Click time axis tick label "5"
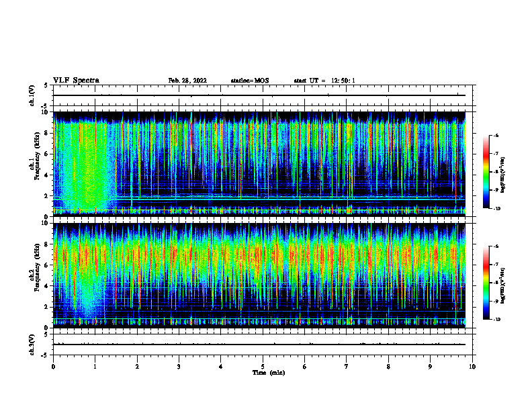Viewport: 532px width, 411px height. [x=263, y=367]
